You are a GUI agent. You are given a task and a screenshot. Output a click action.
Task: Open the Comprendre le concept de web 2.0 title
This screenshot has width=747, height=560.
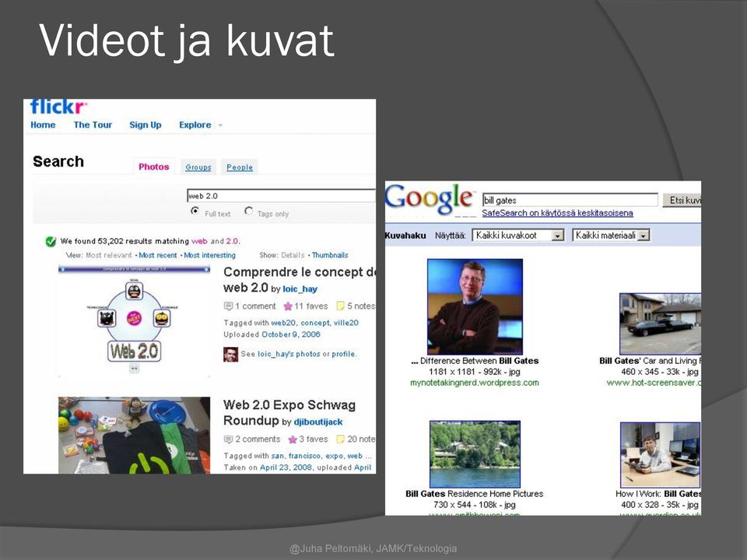[x=300, y=279]
